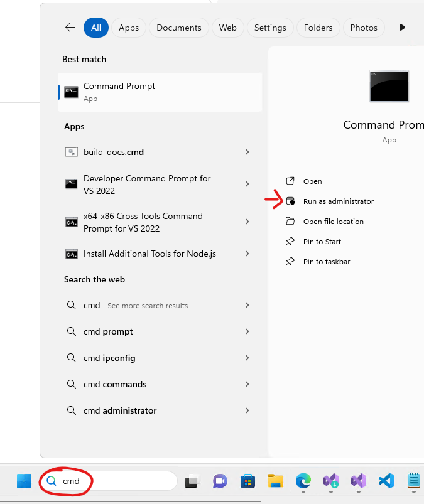424x504 pixels.
Task: Select 'cmd - See more search results'
Action: pos(136,306)
